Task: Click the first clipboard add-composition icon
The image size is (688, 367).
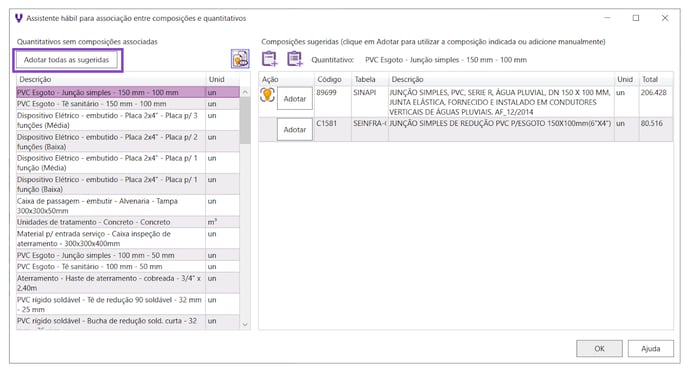Action: [x=269, y=58]
